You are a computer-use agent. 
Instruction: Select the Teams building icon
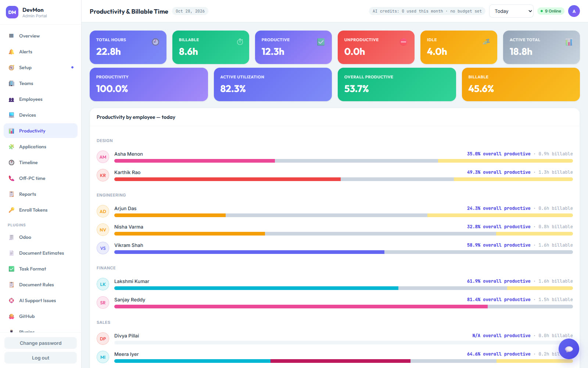(x=11, y=84)
